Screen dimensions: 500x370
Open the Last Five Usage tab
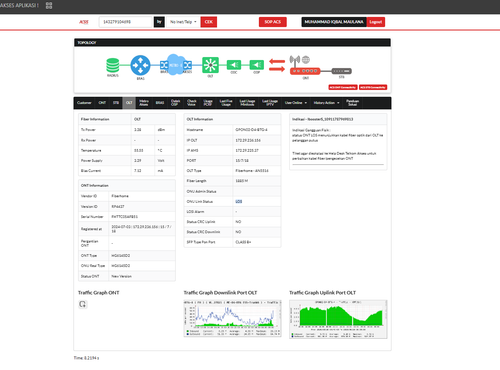(x=226, y=103)
